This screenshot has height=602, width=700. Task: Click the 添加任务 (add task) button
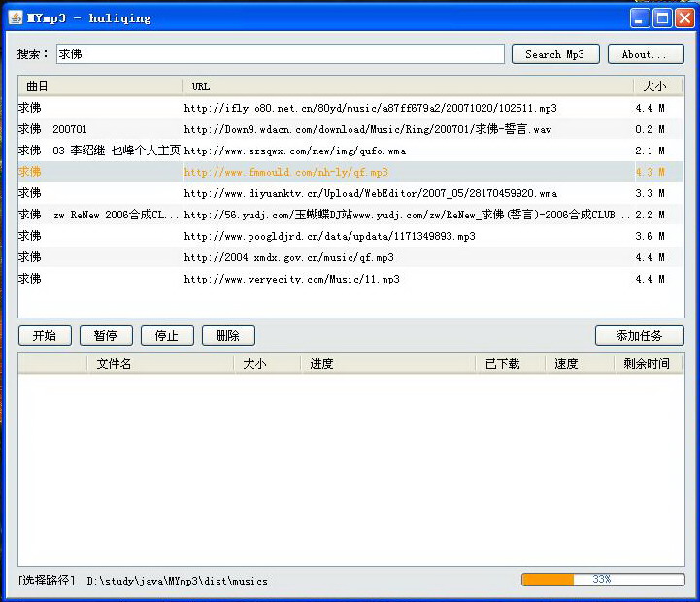click(x=639, y=335)
